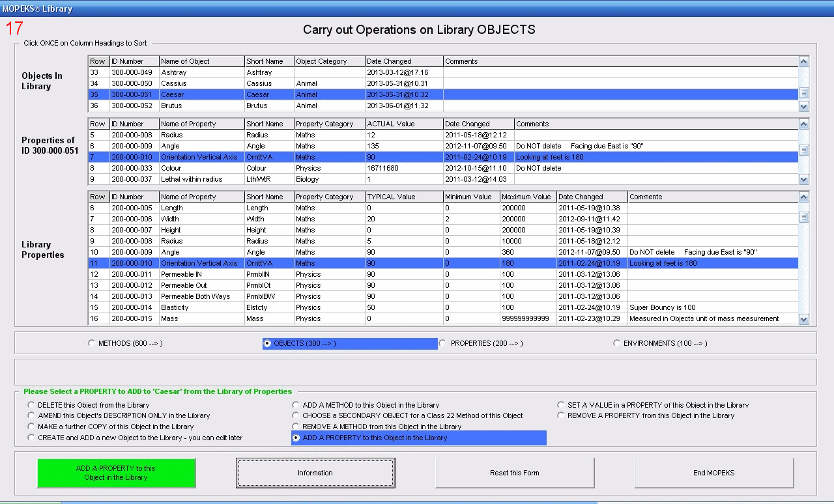Select the Cassius object row

click(443, 83)
